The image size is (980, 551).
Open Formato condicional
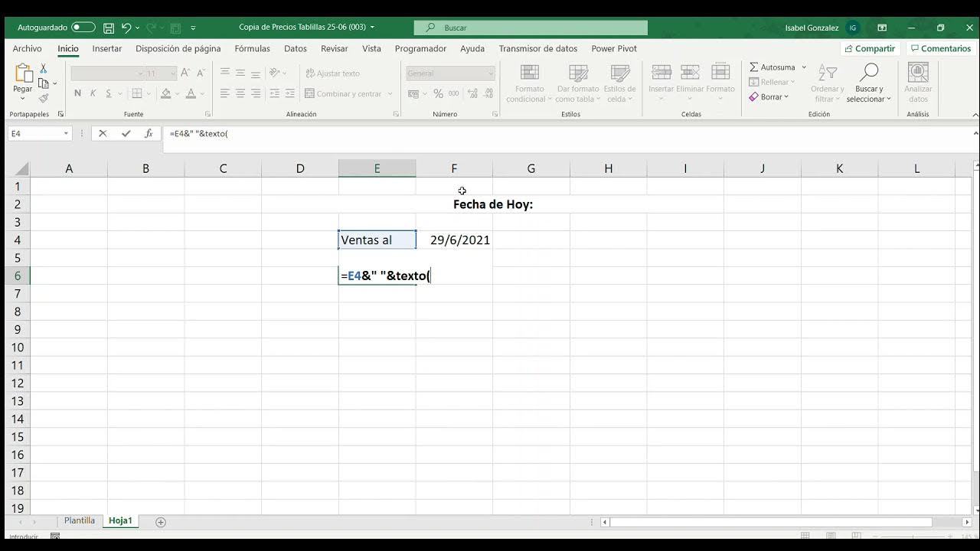click(x=529, y=83)
